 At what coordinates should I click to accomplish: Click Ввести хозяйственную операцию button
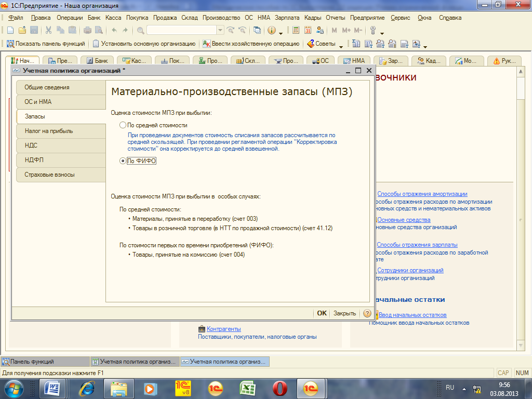251,44
